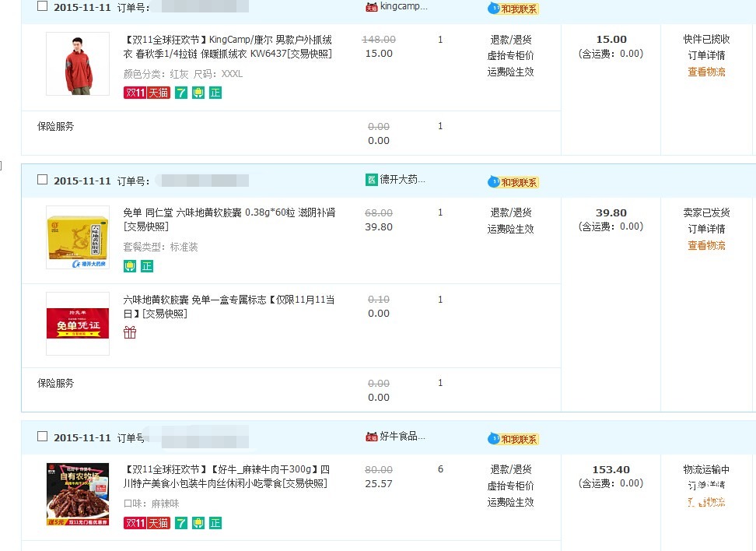Tick the checkbox for the kingcamp order
This screenshot has width=756, height=551.
tap(43, 6)
